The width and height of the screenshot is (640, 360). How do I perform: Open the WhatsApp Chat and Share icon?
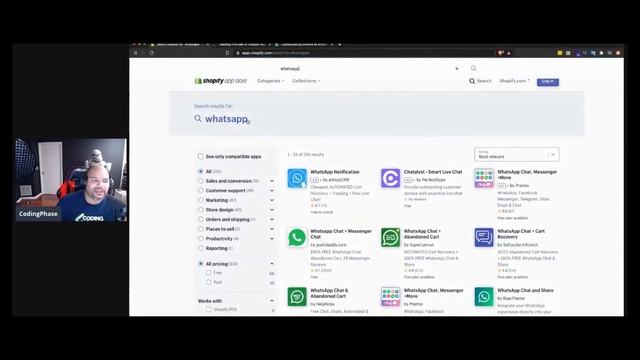click(x=484, y=297)
